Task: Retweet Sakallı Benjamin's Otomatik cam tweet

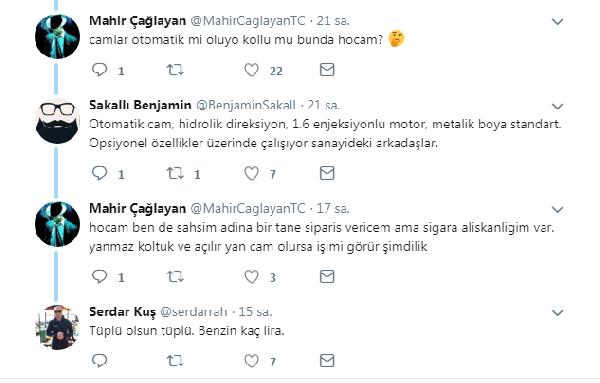Action: [x=175, y=173]
